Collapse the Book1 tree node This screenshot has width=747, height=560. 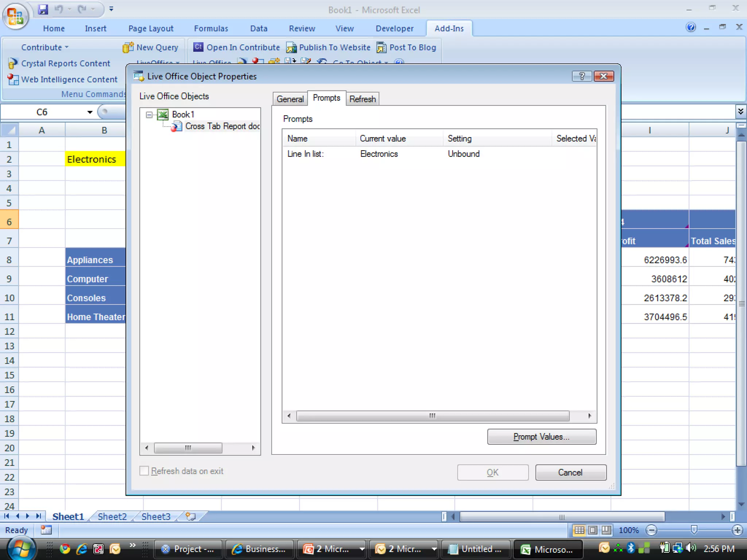[149, 115]
